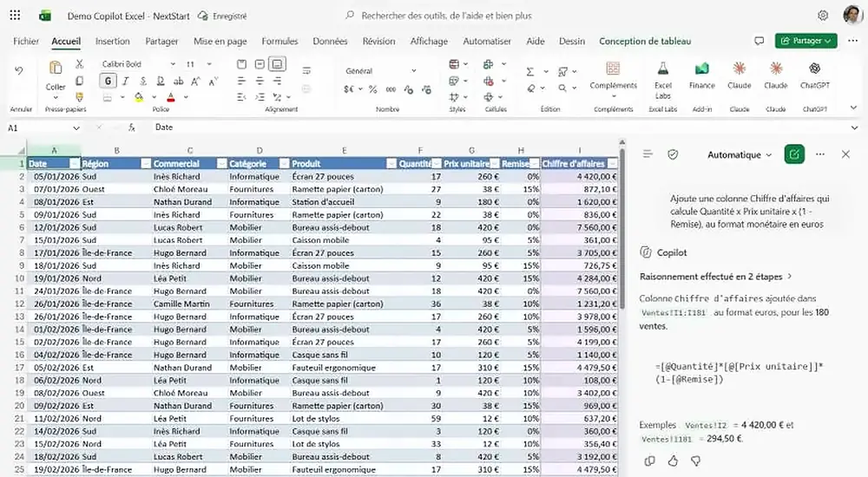Image resolution: width=868 pixels, height=477 pixels.
Task: Toggle top vertical alignment
Action: [241, 64]
